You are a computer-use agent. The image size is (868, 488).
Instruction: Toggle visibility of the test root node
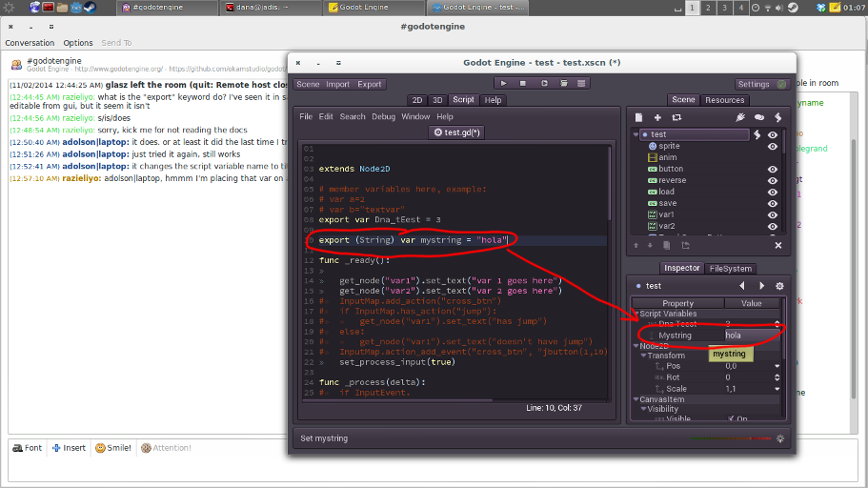tap(773, 134)
